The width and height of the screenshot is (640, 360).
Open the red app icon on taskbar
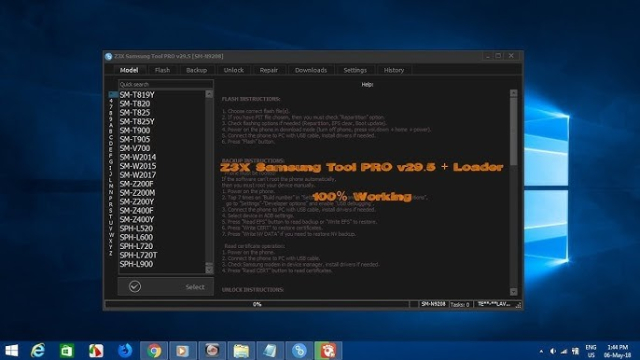[x=328, y=350]
